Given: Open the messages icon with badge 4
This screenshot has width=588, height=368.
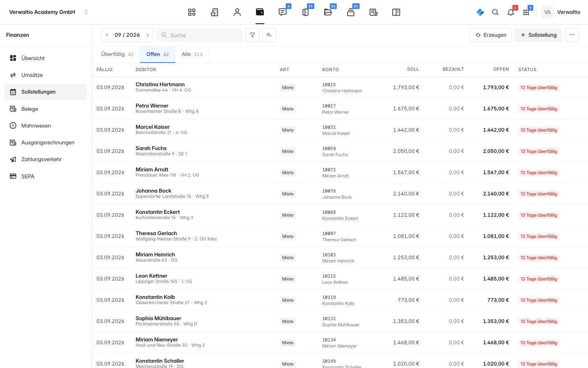Looking at the screenshot, I should click(283, 12).
